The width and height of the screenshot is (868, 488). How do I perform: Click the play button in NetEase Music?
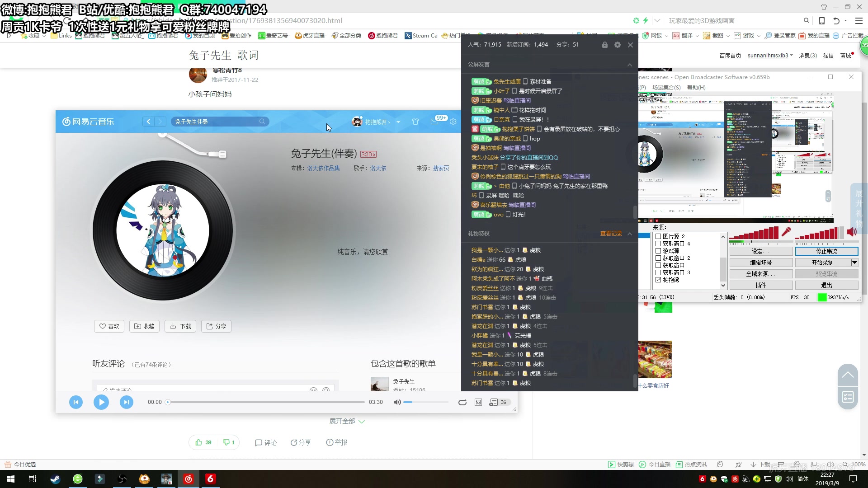[101, 402]
